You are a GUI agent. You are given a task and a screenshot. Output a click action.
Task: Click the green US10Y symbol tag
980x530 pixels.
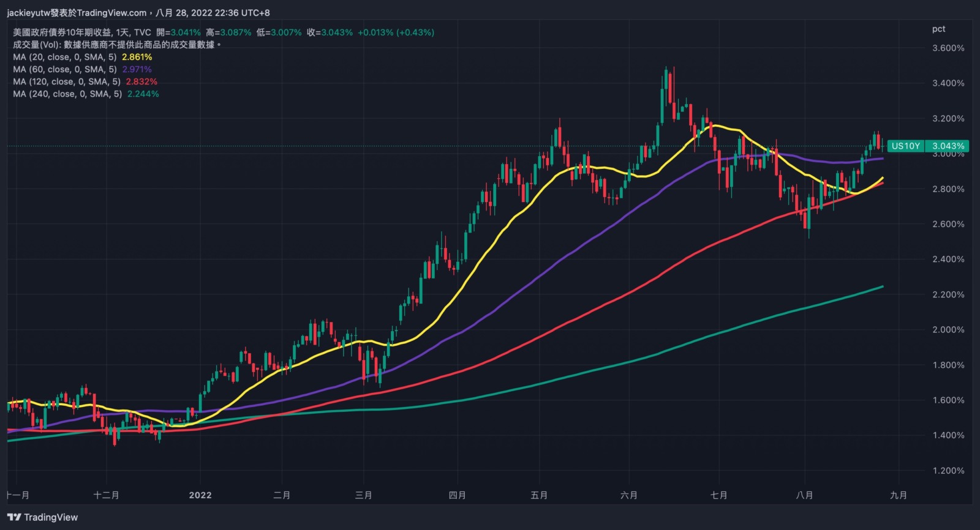[905, 146]
